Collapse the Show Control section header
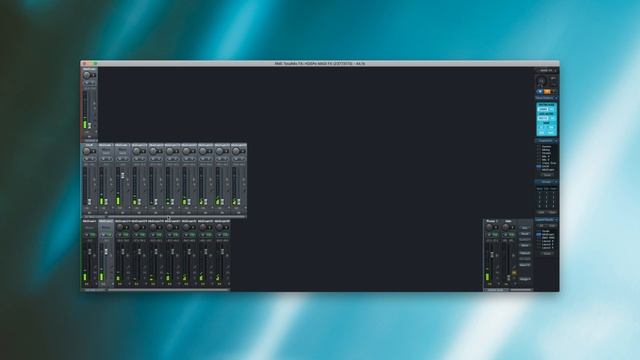The image size is (640, 360). pos(547,98)
